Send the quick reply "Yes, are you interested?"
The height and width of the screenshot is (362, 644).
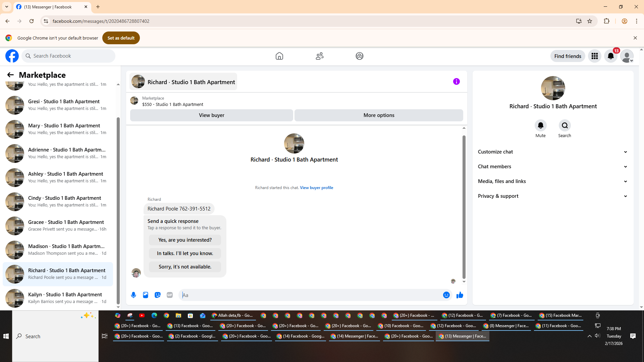pyautogui.click(x=185, y=240)
